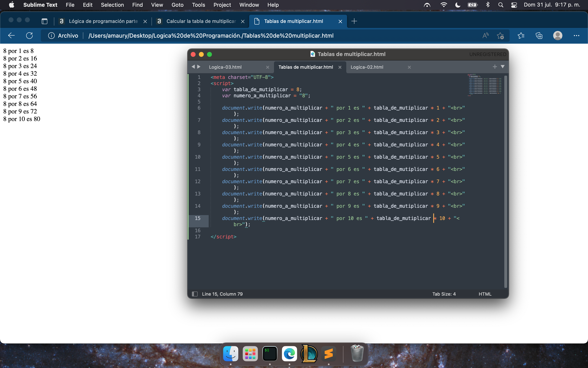The height and width of the screenshot is (368, 588).
Task: Close the Lógica de programación parte tab
Action: pyautogui.click(x=145, y=21)
